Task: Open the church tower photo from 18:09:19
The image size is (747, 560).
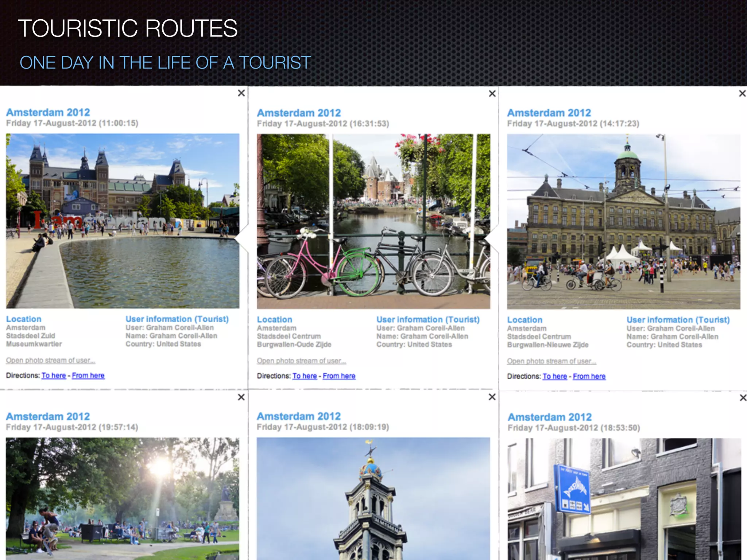Action: (x=373, y=499)
